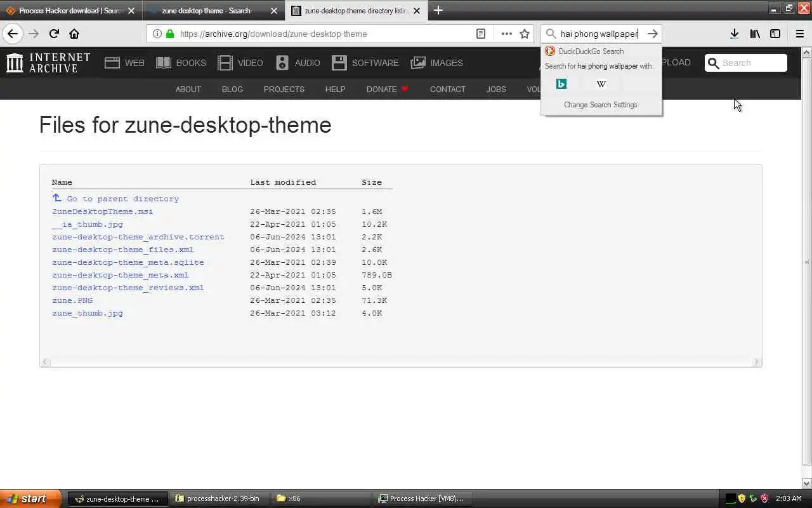Click the browser search box text
The image size is (812, 508).
click(x=599, y=34)
